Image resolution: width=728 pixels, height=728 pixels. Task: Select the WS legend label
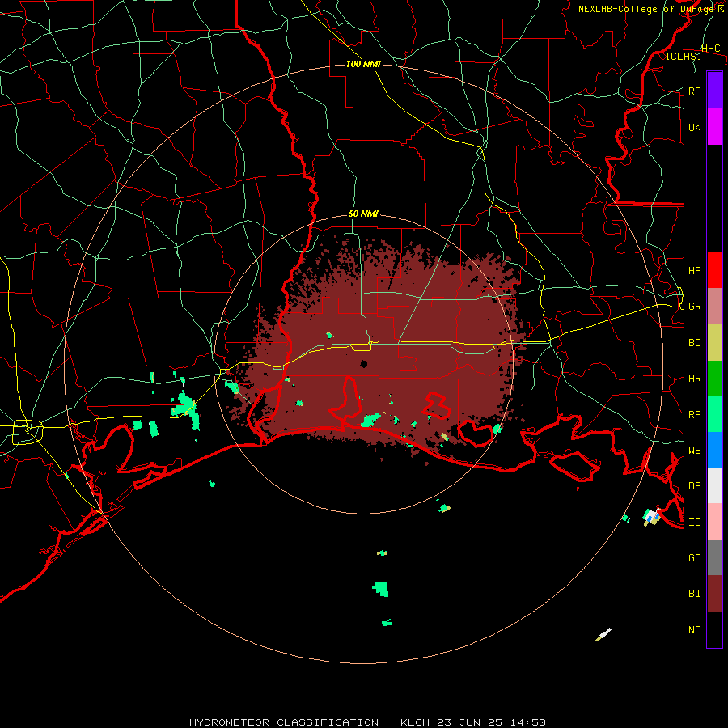pyautogui.click(x=694, y=451)
